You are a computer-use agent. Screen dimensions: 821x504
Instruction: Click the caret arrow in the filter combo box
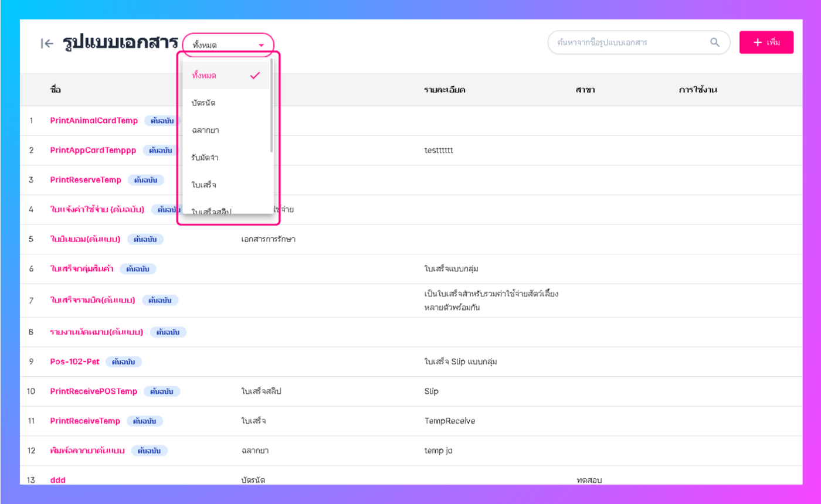click(x=261, y=45)
